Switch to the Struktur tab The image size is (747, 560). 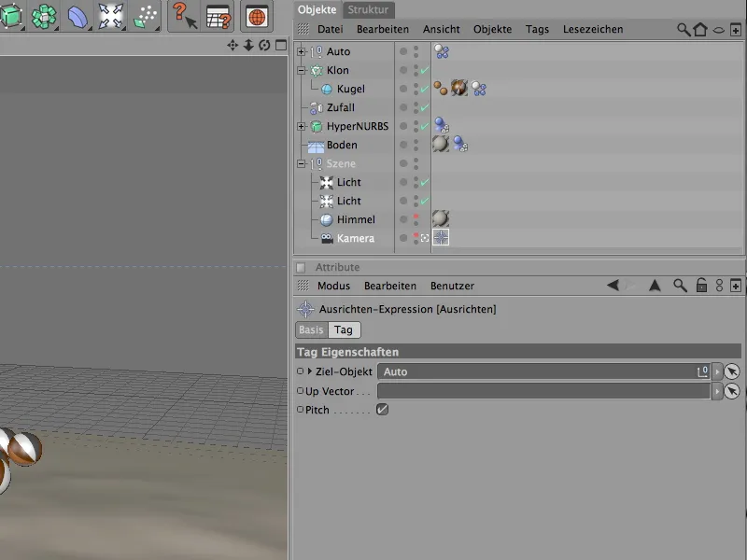[369, 9]
